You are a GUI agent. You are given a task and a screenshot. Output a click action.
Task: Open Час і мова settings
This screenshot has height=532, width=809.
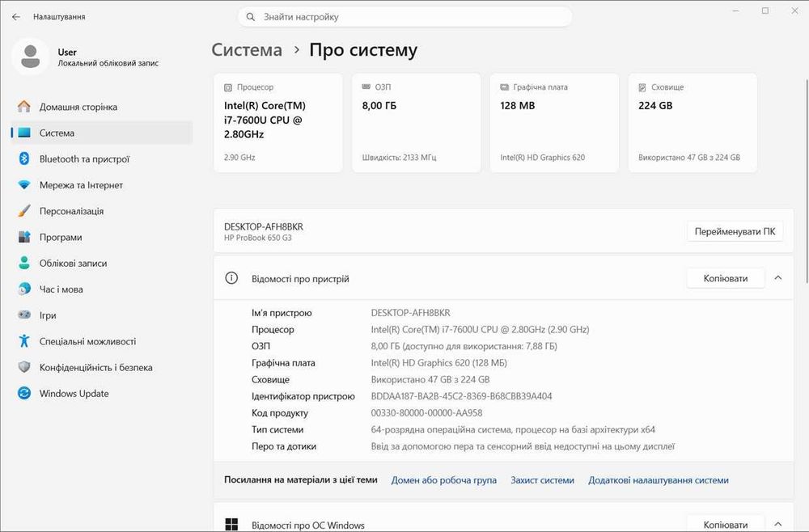102,289
